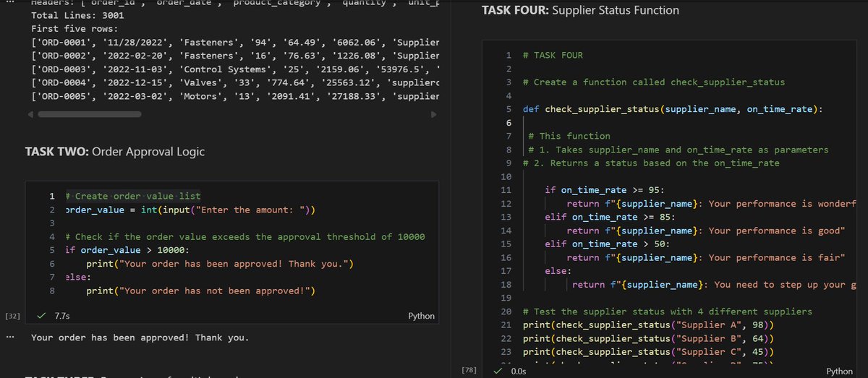868x378 pixels.
Task: Select the ORD-0005 Motors output row
Action: click(x=237, y=97)
